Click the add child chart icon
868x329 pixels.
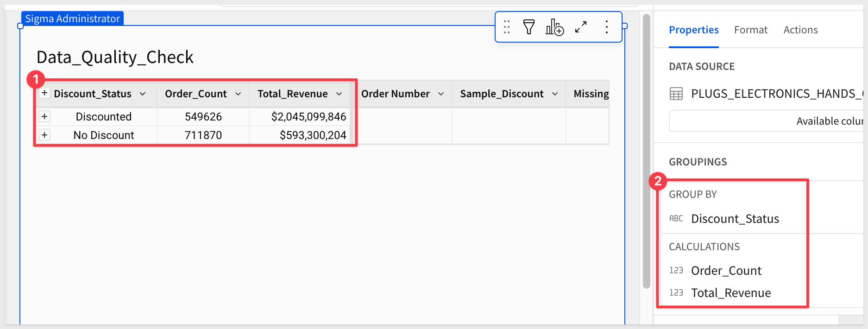point(554,27)
